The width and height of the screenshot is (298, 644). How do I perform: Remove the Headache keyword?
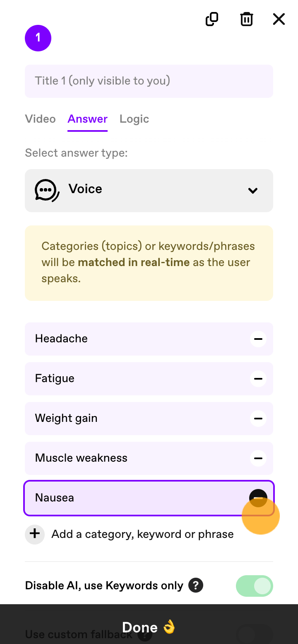[258, 339]
